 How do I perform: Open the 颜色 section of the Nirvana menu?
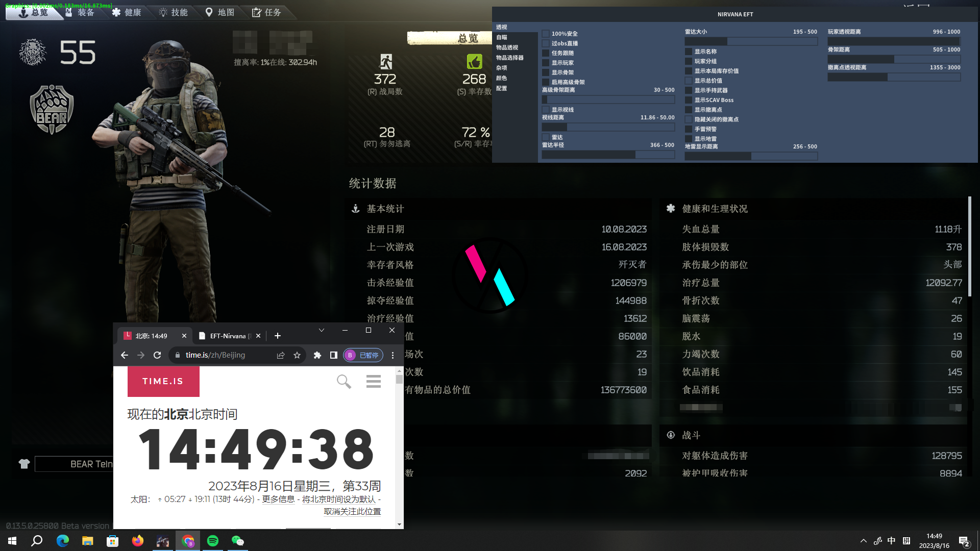(x=502, y=78)
